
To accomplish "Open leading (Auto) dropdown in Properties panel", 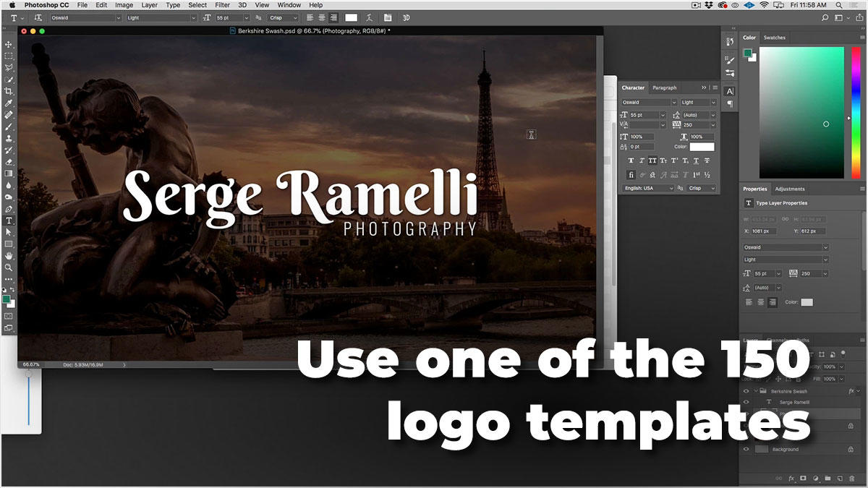I will [x=767, y=287].
